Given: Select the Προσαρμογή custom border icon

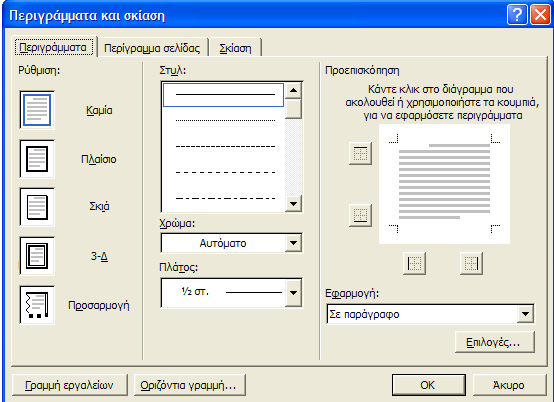Looking at the screenshot, I should 37,305.
